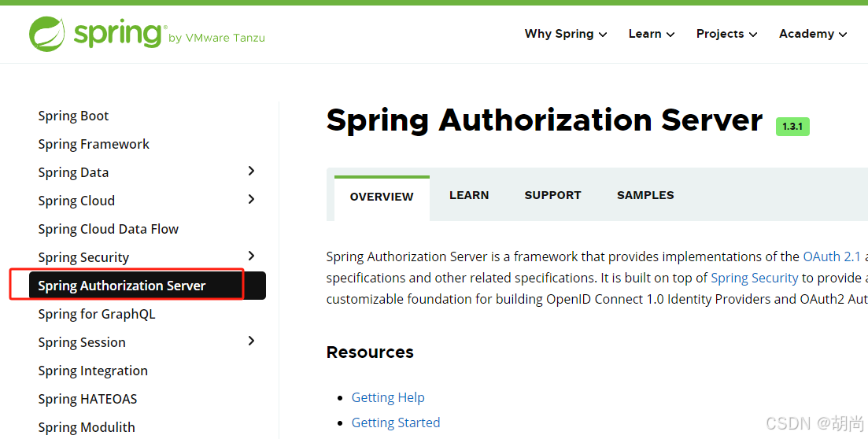
Task: Open Spring for GraphQL project
Action: pyautogui.click(x=97, y=315)
